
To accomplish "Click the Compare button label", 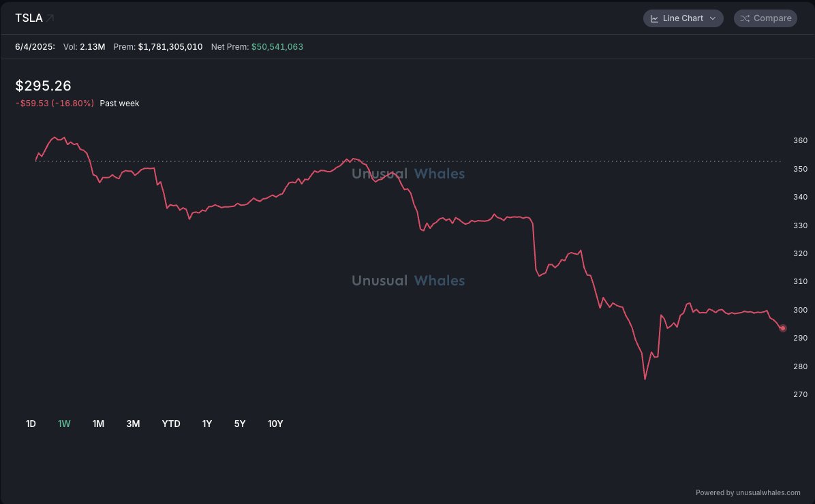I will 772,18.
